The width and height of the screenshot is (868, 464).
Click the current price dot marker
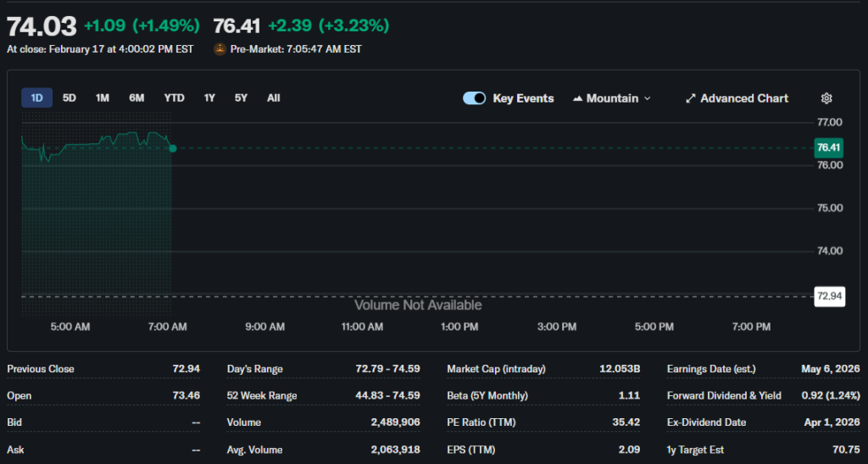click(x=173, y=148)
